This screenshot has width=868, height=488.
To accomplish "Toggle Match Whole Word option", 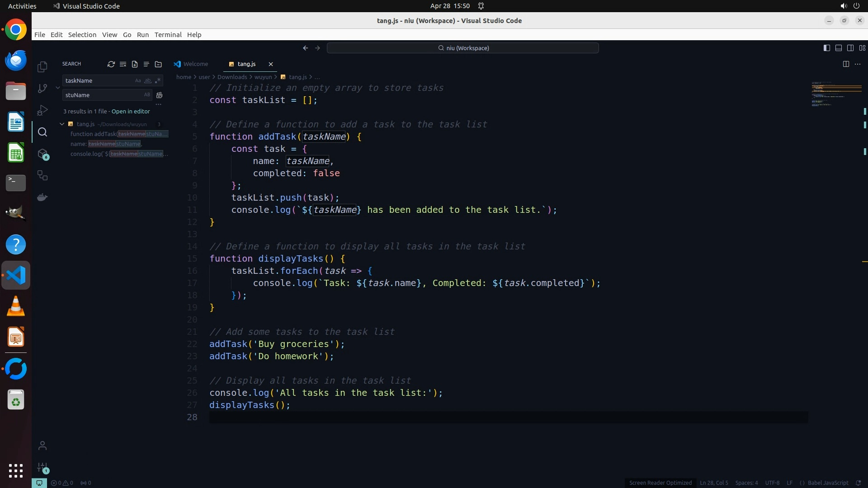I will click(148, 80).
